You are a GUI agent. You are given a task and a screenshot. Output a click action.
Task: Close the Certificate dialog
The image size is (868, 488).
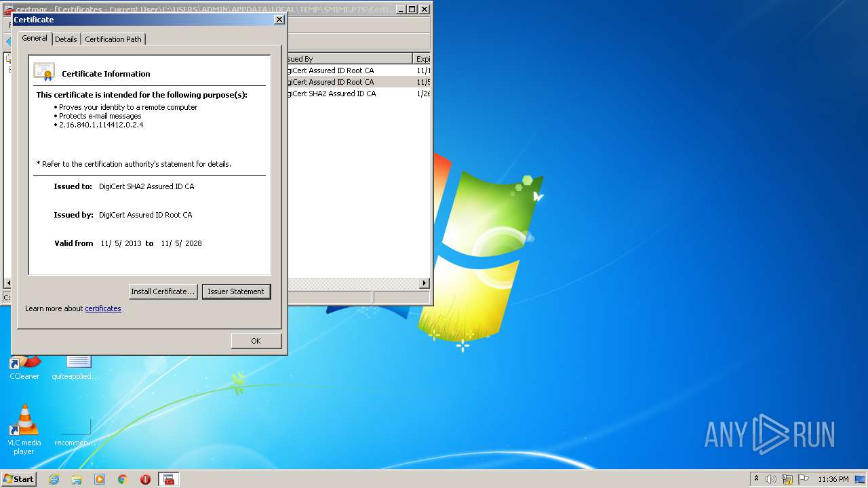tap(279, 20)
